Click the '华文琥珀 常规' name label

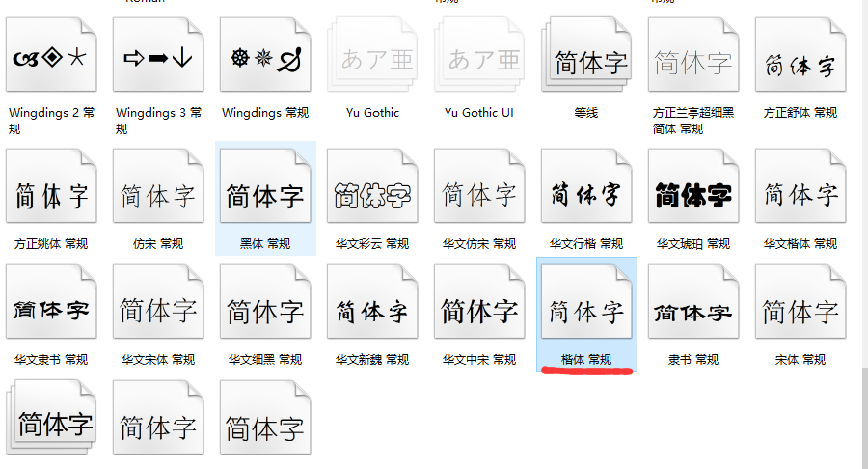click(693, 243)
